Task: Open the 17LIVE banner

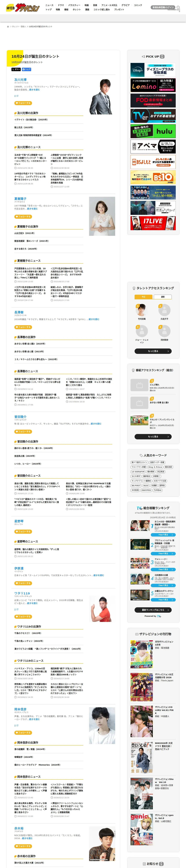Action: pyautogui.click(x=153, y=223)
